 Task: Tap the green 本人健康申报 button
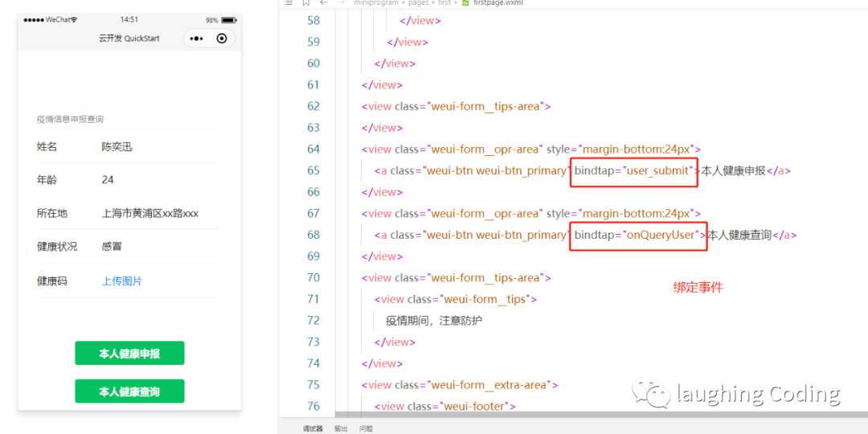129,353
